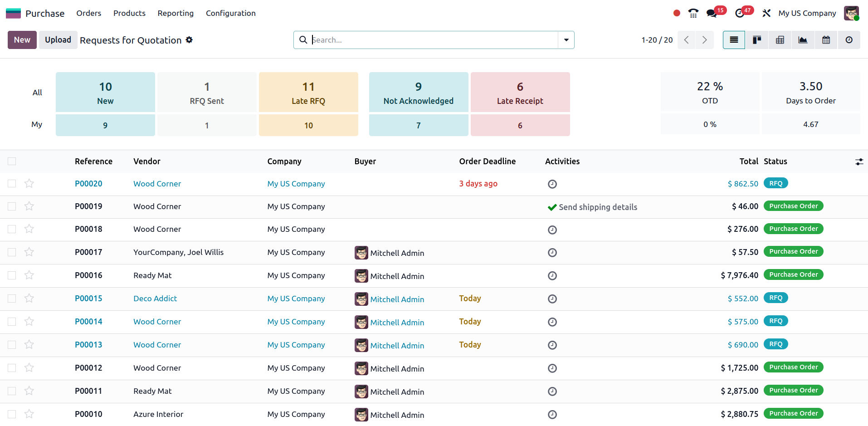This screenshot has height=426, width=868.
Task: Tick the checkbox for order P00015
Action: [x=12, y=299]
